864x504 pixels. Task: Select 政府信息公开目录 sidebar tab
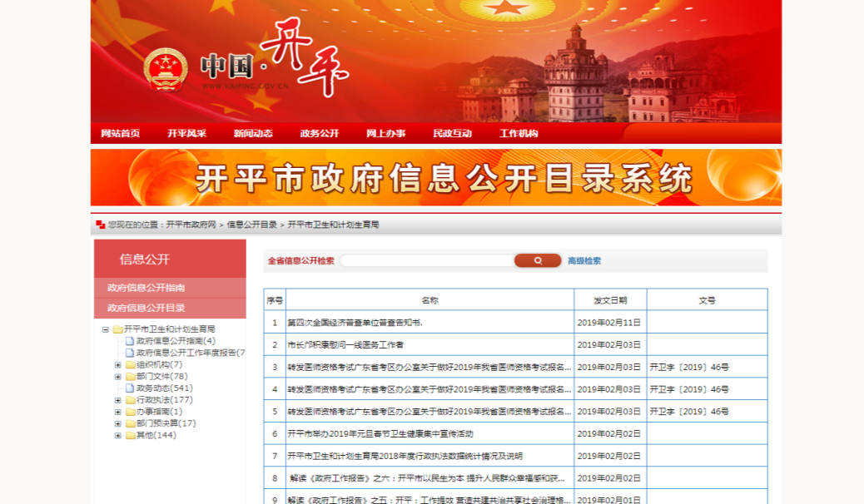coord(146,308)
